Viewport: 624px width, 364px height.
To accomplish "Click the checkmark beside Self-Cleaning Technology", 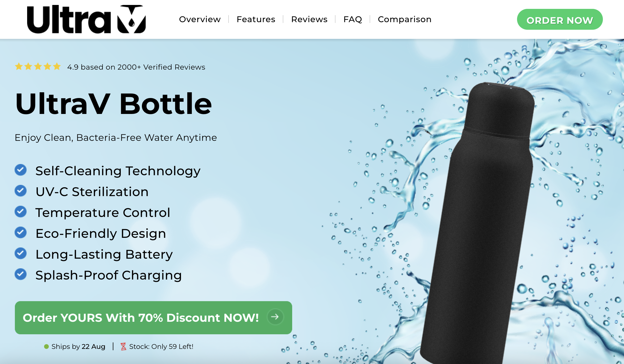I will (x=21, y=170).
